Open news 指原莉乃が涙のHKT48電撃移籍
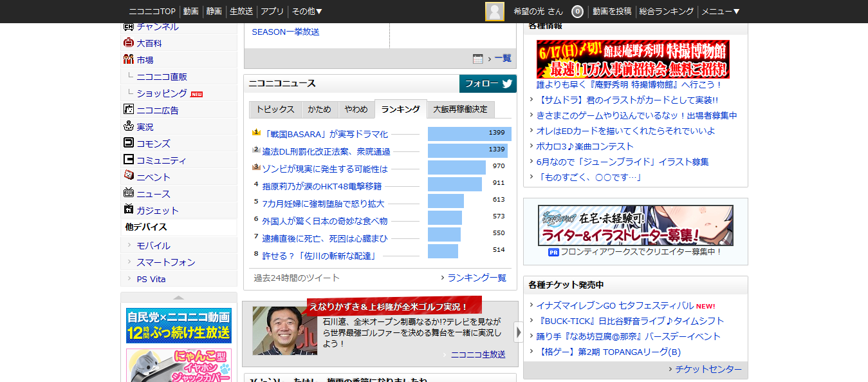This screenshot has height=382, width=868. 322,186
